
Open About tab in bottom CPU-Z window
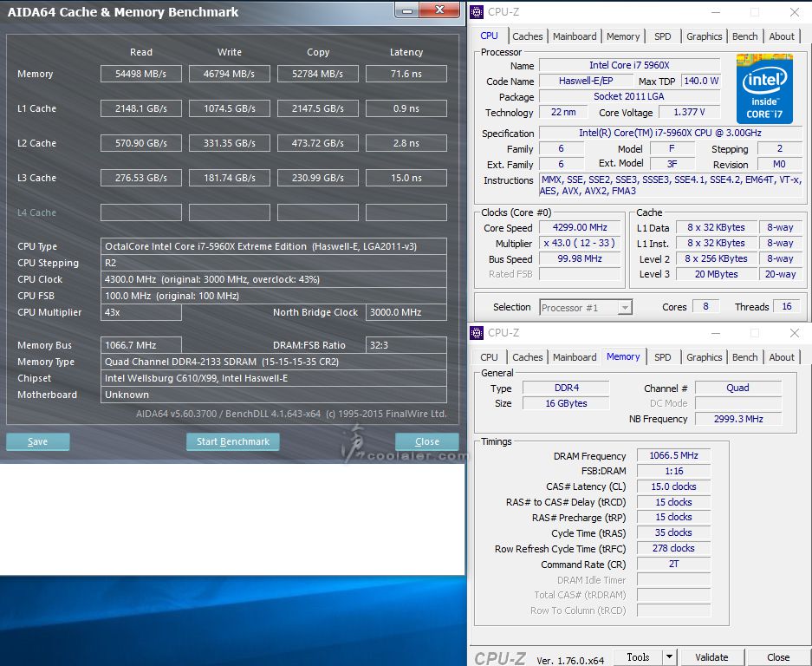(x=782, y=357)
